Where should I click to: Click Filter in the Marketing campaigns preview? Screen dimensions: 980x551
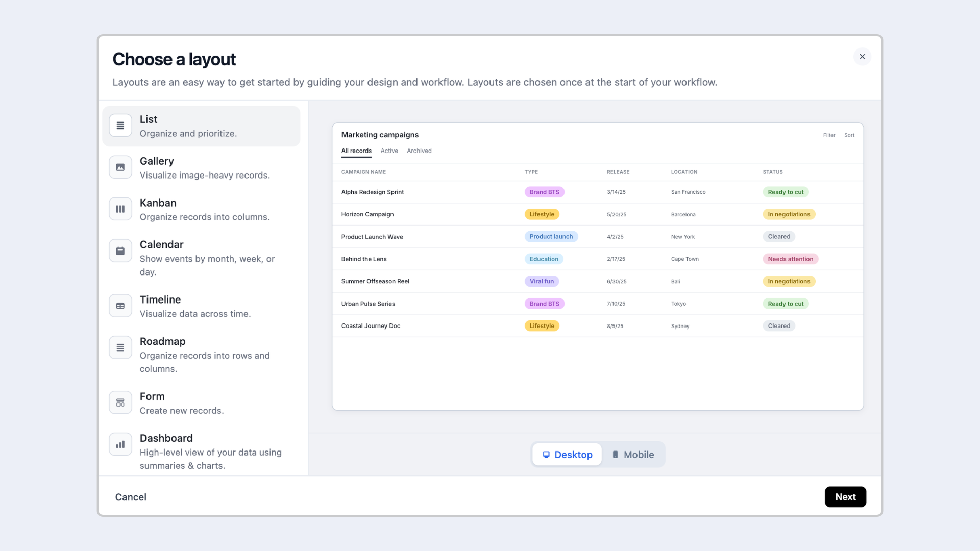(x=829, y=135)
